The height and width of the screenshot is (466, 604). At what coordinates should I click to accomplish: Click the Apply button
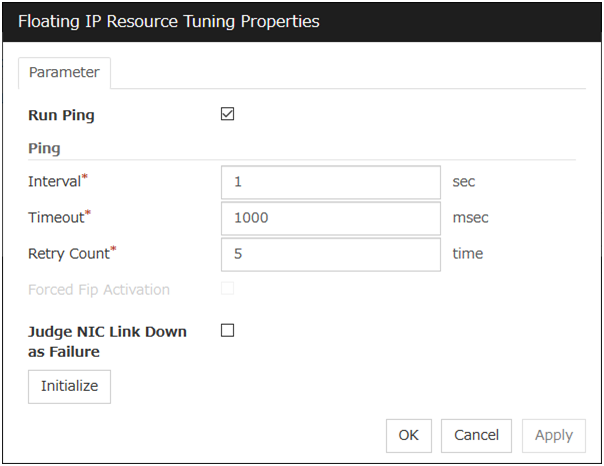[553, 435]
